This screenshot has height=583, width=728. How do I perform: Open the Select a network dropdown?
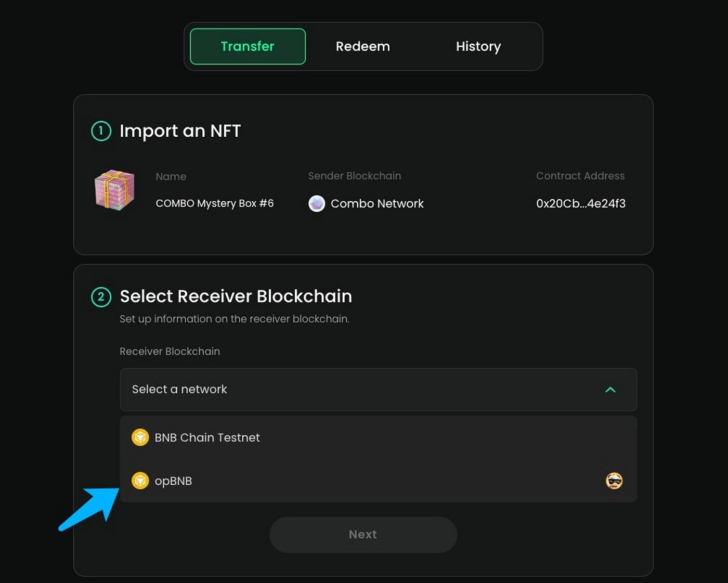[x=379, y=390]
